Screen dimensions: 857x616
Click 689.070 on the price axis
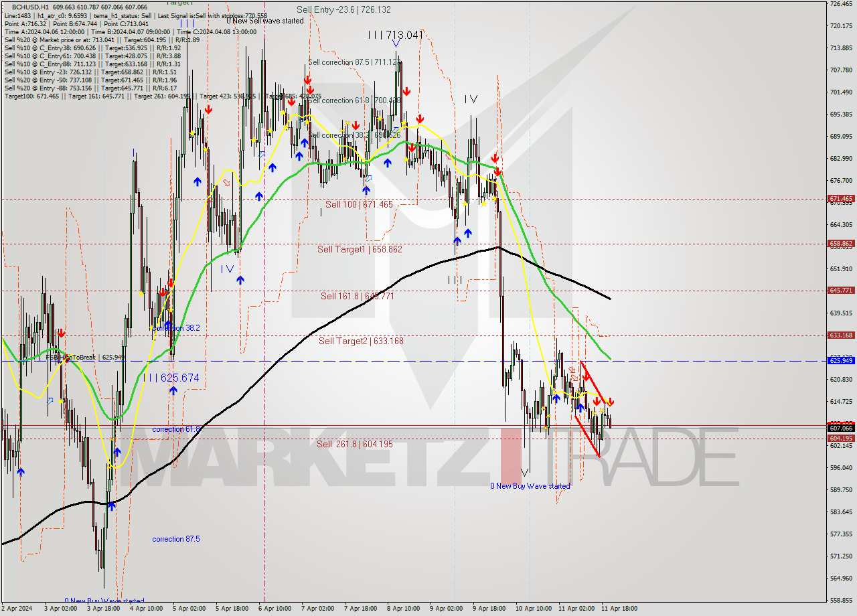pyautogui.click(x=841, y=137)
